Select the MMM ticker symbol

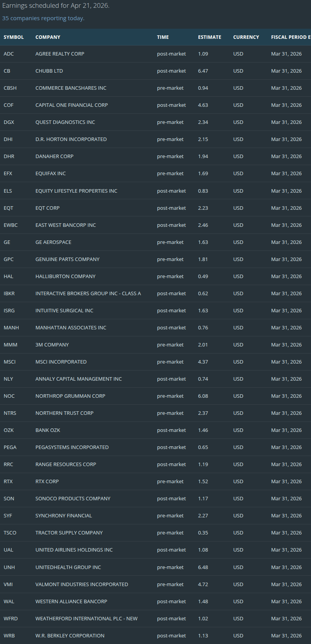tap(10, 345)
